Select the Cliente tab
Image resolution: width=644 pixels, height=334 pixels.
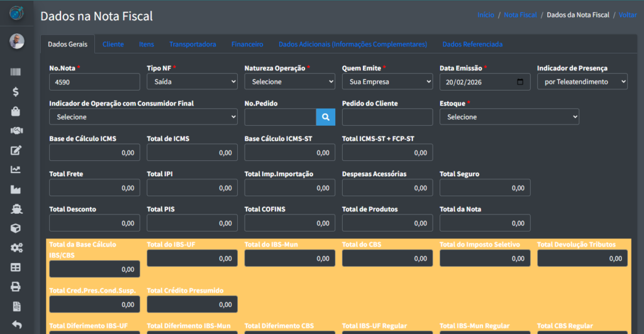point(113,44)
